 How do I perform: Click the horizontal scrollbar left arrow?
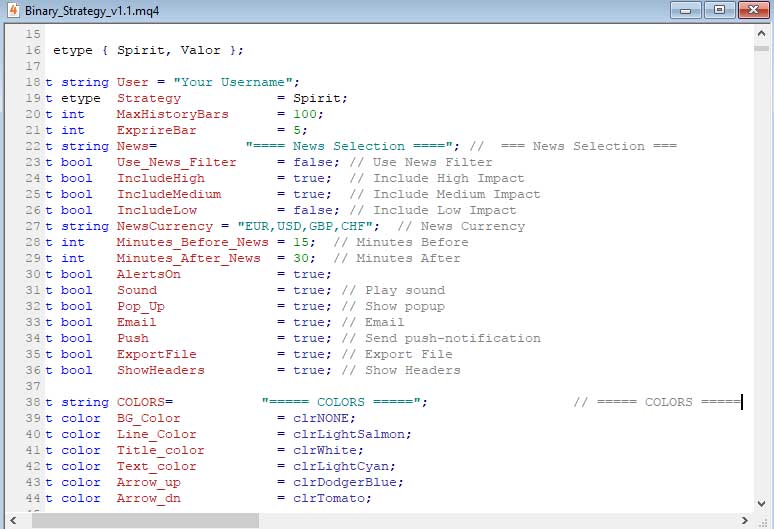11,520
